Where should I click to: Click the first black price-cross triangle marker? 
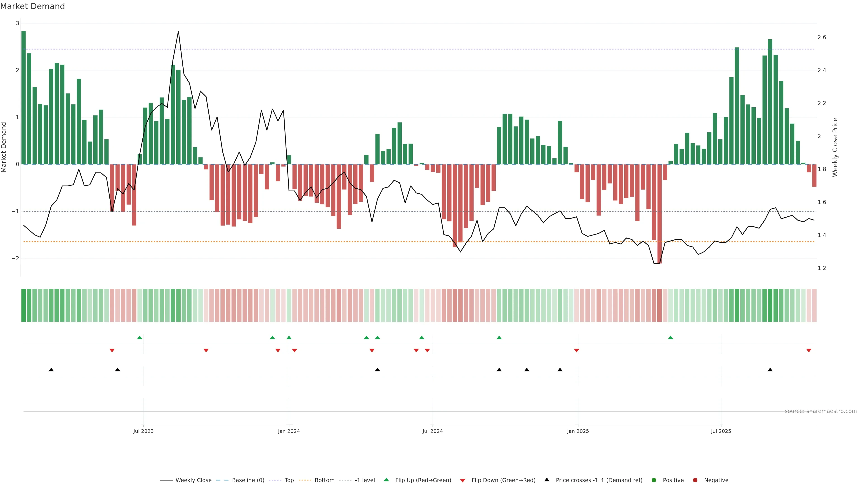51,370
